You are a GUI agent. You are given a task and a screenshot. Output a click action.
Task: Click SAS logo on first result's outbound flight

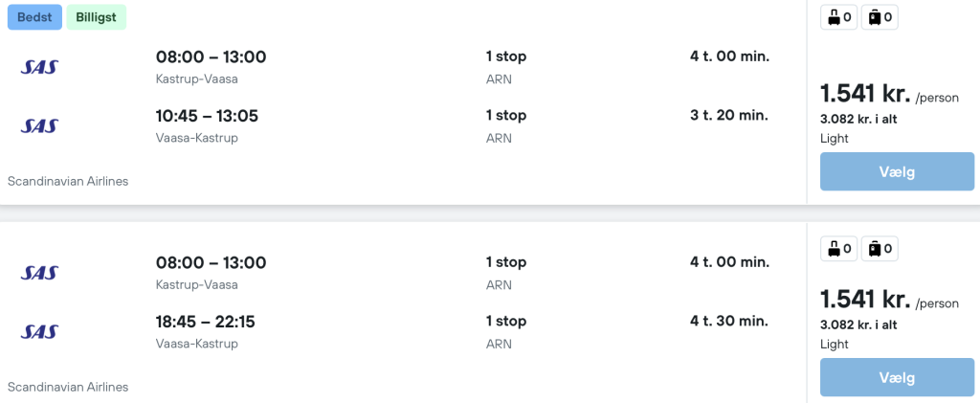[39, 66]
